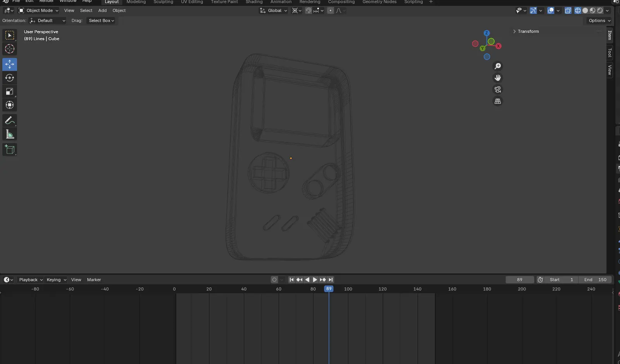The width and height of the screenshot is (620, 364).
Task: Jump to the end frame
Action: (331, 280)
